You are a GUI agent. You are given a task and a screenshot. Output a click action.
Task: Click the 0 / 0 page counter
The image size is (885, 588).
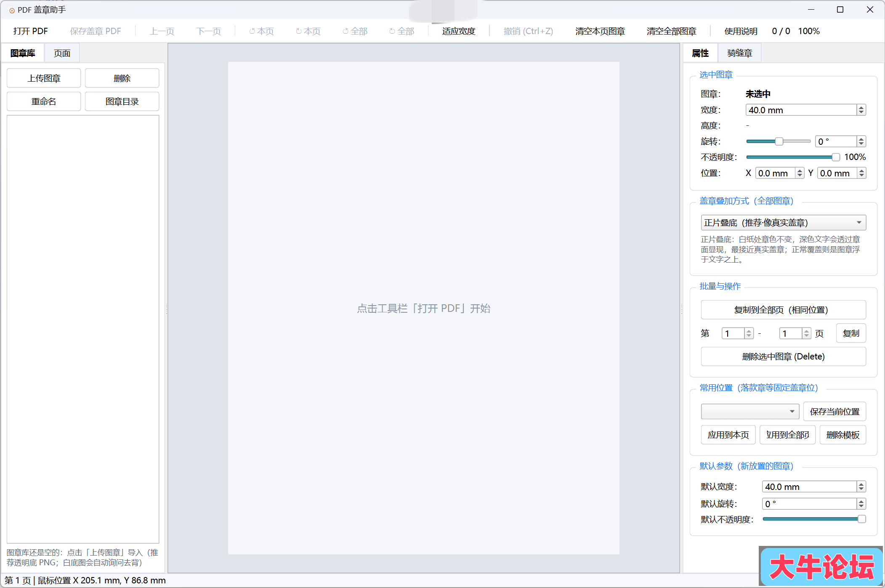(781, 31)
